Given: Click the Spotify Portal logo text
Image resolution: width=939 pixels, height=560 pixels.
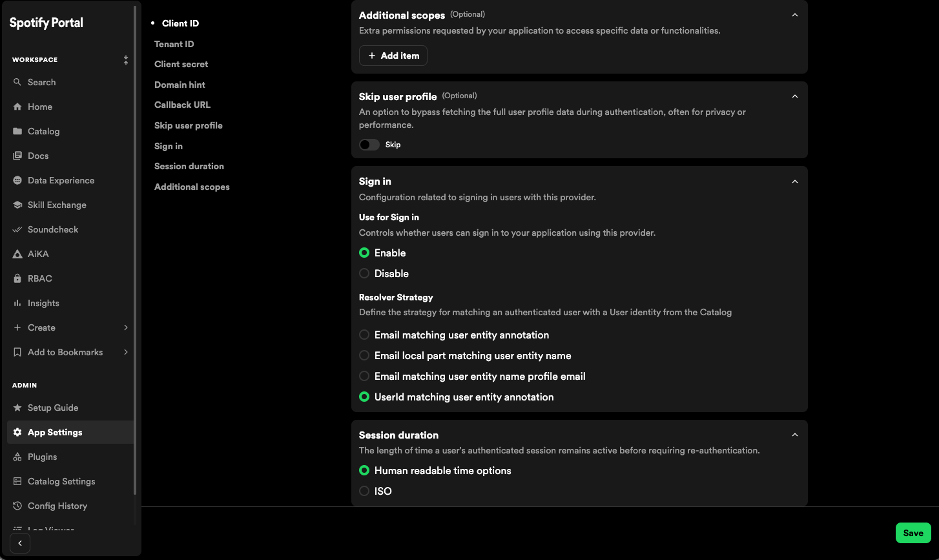Looking at the screenshot, I should [46, 23].
